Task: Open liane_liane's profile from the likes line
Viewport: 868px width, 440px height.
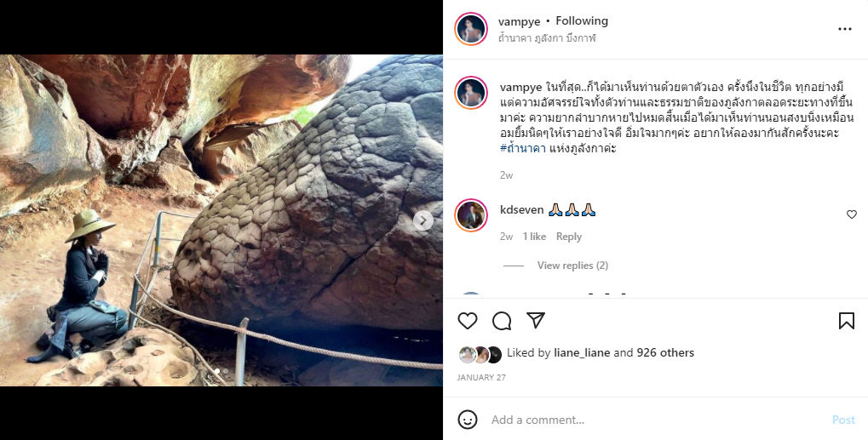Action: 582,352
